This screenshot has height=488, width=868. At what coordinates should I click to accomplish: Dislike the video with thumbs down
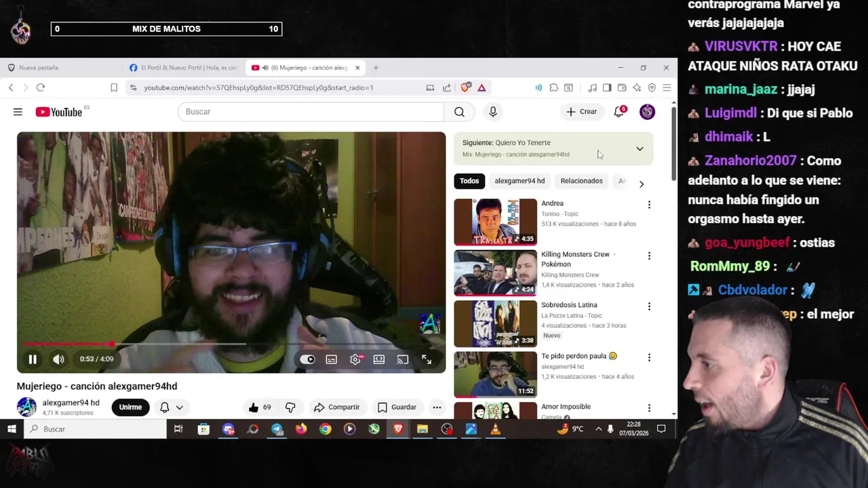tap(290, 407)
